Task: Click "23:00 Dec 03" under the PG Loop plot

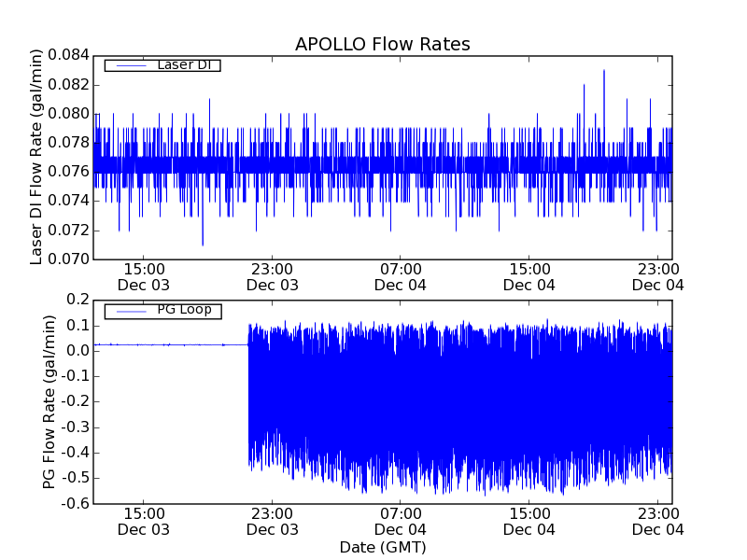Action: click(273, 522)
